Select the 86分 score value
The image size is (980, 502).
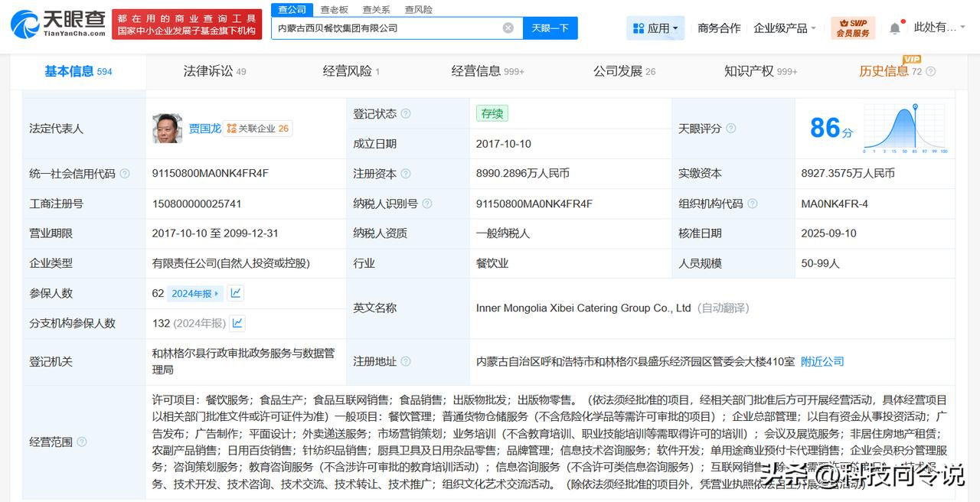tap(831, 128)
